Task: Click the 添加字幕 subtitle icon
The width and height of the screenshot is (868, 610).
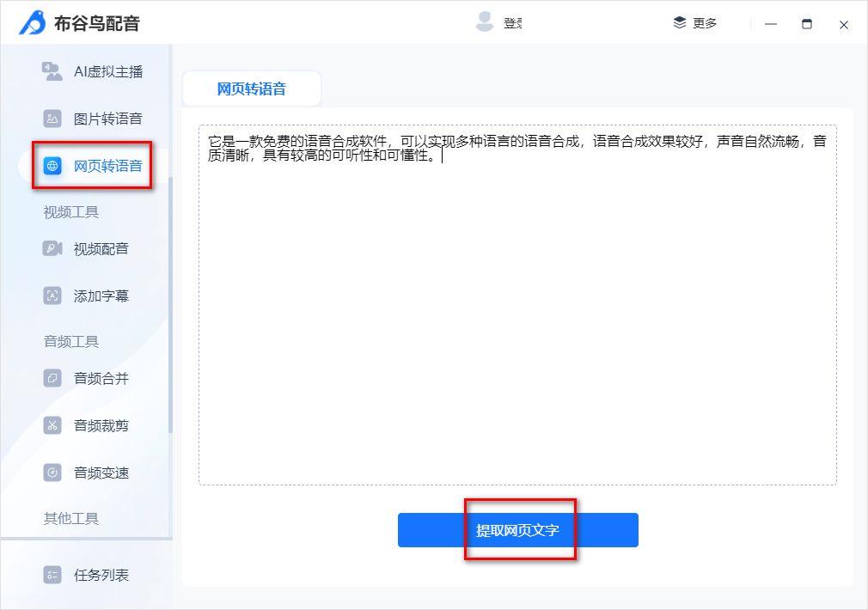Action: [52, 296]
